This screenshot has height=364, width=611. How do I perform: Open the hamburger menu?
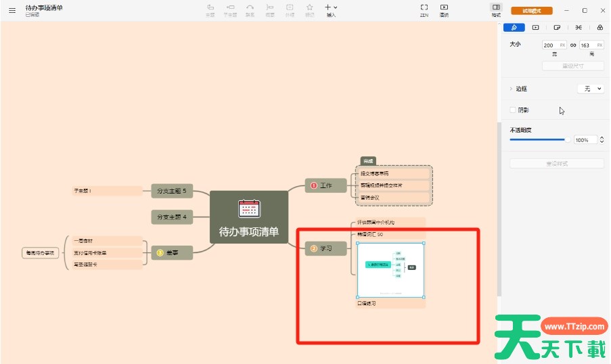point(12,10)
